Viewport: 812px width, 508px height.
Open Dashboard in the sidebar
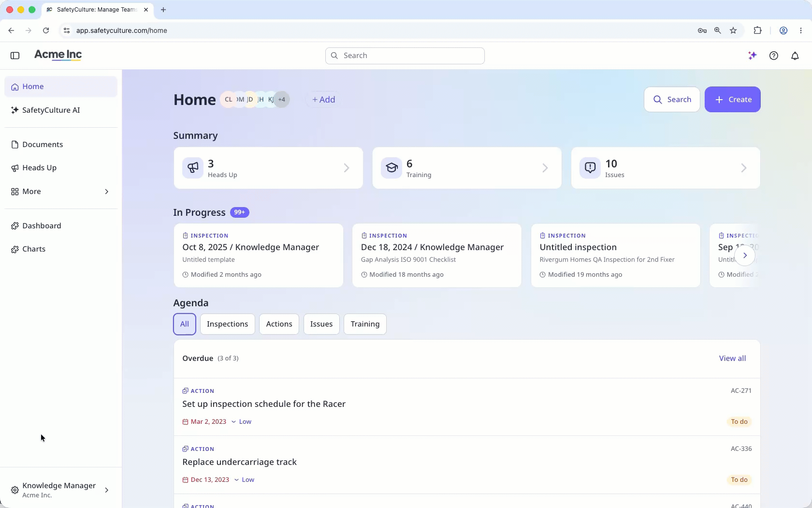click(x=61, y=226)
